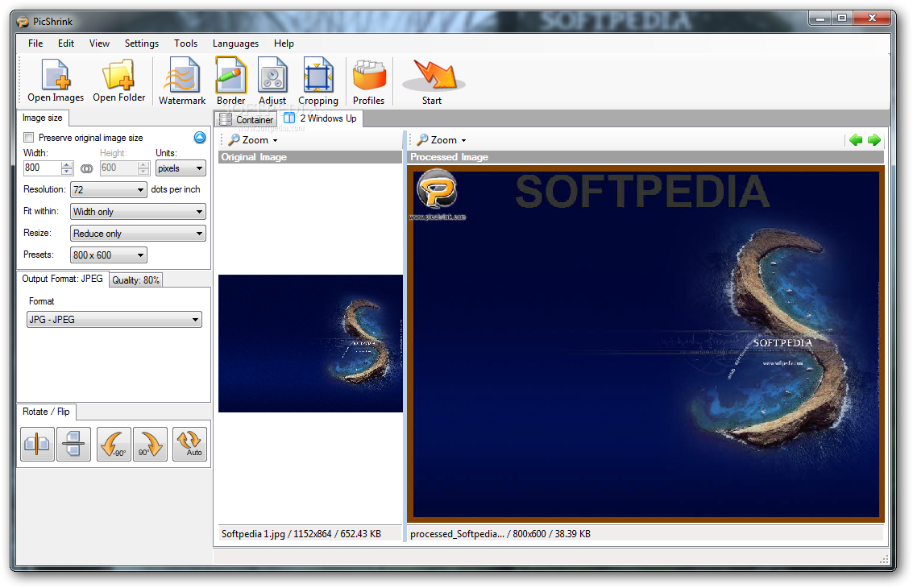Click the dots per inch label

point(175,190)
